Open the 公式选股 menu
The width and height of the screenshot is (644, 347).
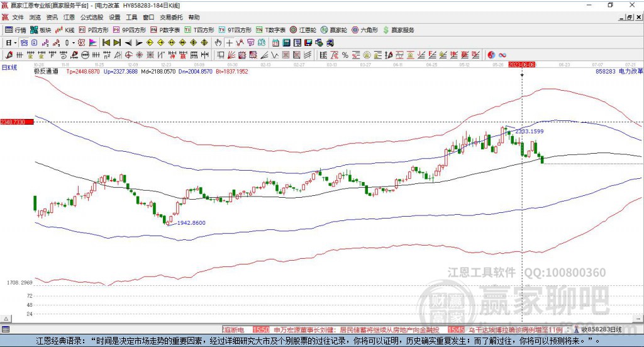pos(92,17)
